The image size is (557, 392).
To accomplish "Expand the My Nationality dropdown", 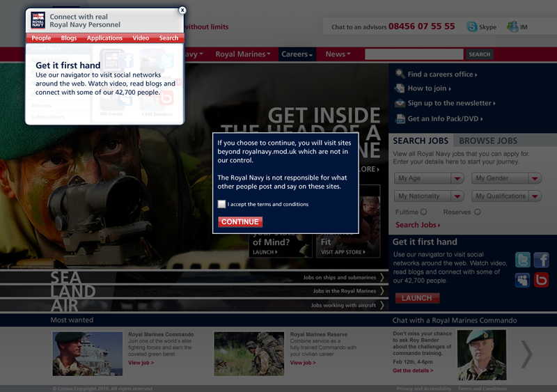I will point(429,196).
